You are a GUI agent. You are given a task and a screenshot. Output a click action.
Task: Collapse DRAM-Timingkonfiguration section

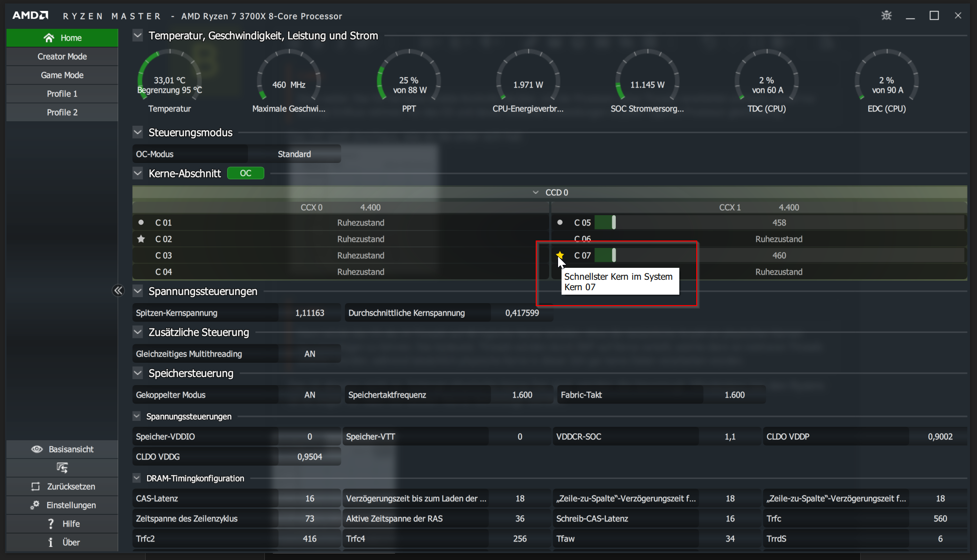click(137, 479)
